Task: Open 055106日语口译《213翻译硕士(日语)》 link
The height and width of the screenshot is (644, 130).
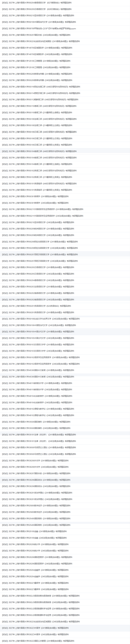Action: [37, 138]
